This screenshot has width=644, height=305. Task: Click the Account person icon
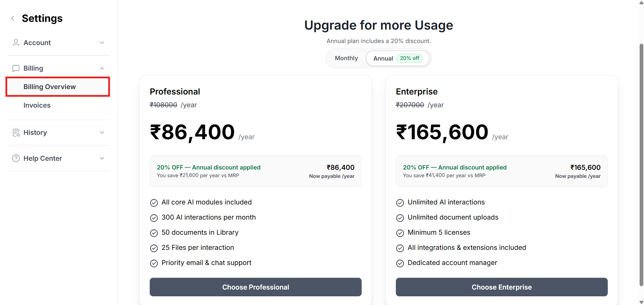pyautogui.click(x=16, y=43)
